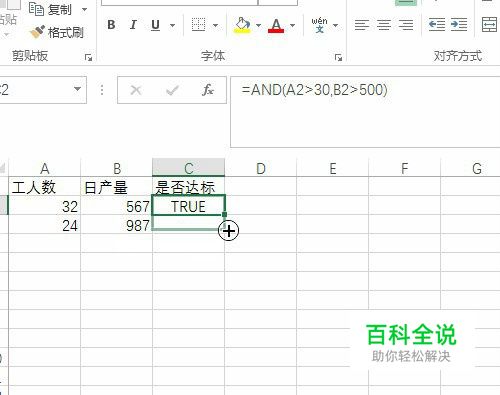Toggle bold formatting
500x395 pixels.
(111, 25)
